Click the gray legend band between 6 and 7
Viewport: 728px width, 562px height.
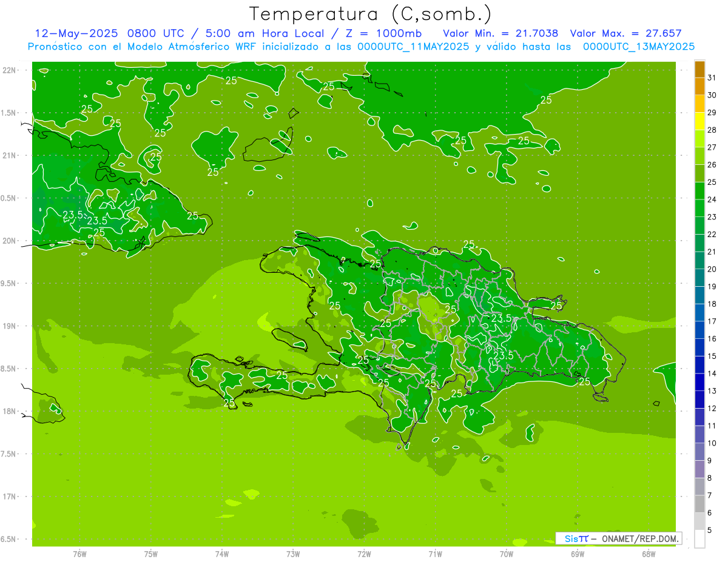(699, 504)
